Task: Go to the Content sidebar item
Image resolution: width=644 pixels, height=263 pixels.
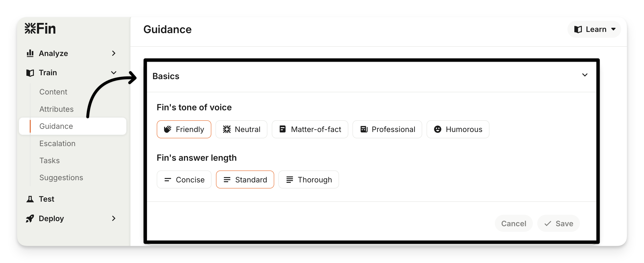Action: (x=53, y=92)
